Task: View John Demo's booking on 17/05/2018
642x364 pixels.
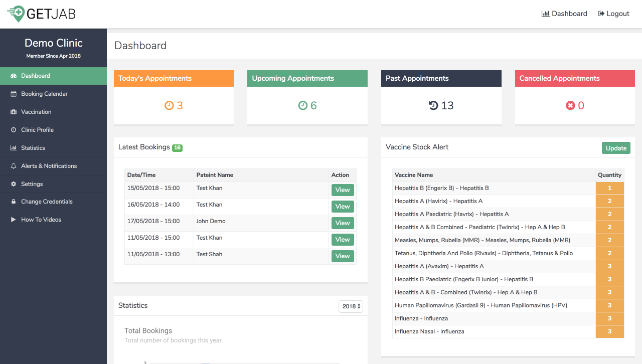Action: (x=343, y=223)
